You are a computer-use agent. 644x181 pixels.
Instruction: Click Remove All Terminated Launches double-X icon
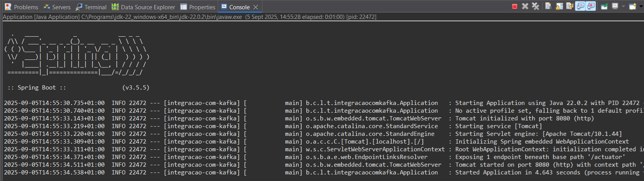(536, 6)
